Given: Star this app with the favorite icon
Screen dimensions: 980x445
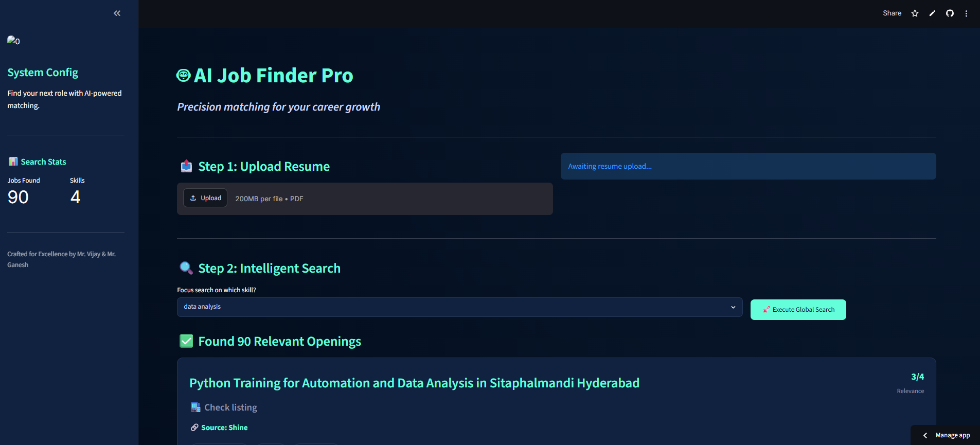Looking at the screenshot, I should [x=915, y=13].
